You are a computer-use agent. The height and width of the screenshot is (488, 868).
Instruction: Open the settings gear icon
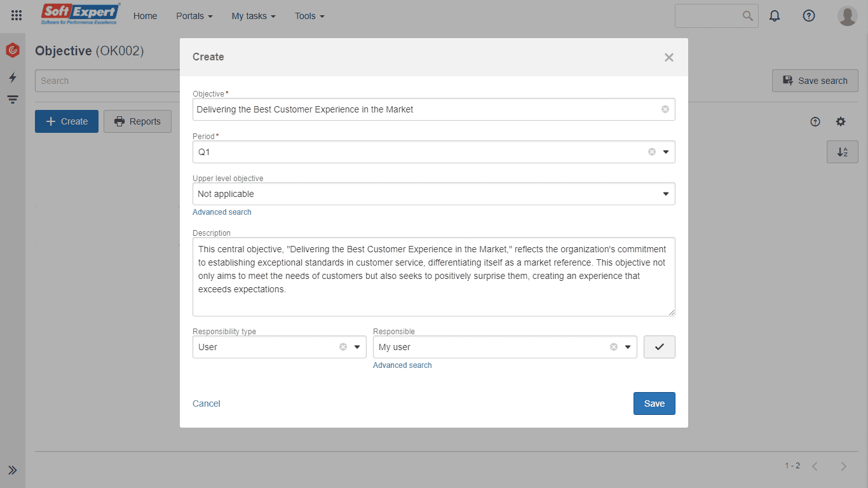[841, 121]
